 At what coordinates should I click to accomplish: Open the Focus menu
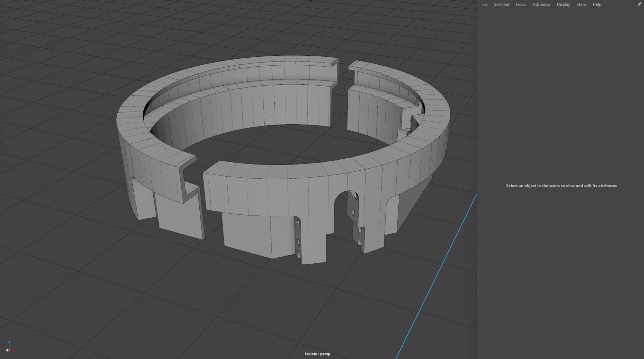pyautogui.click(x=521, y=4)
